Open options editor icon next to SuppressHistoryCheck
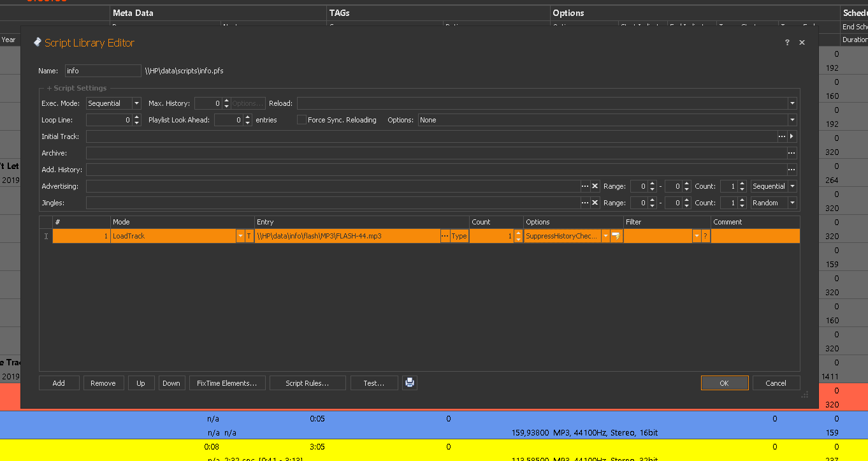 click(x=616, y=236)
